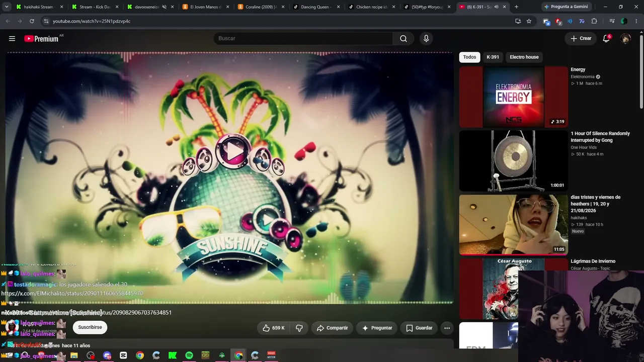Open the account avatar menu

click(x=625, y=39)
